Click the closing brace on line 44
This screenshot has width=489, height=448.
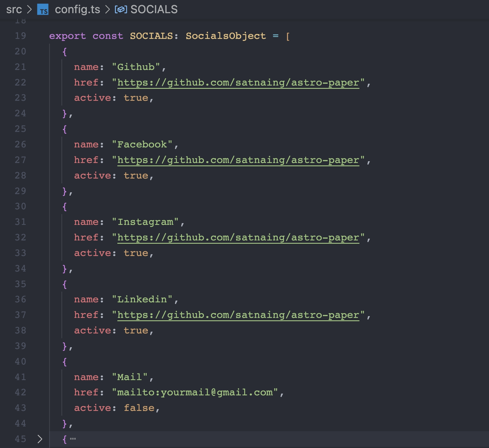pos(65,423)
